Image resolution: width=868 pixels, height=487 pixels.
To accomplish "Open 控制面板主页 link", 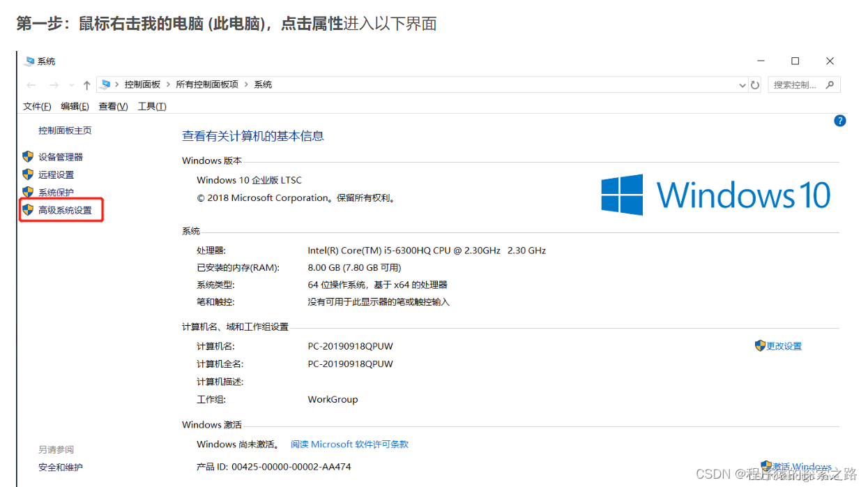I will [65, 130].
